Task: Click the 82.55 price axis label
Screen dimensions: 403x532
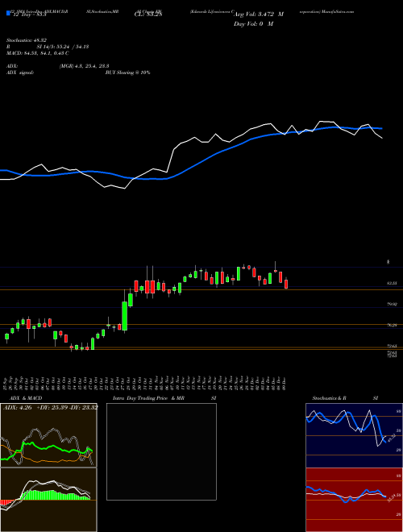Action: tap(393, 283)
